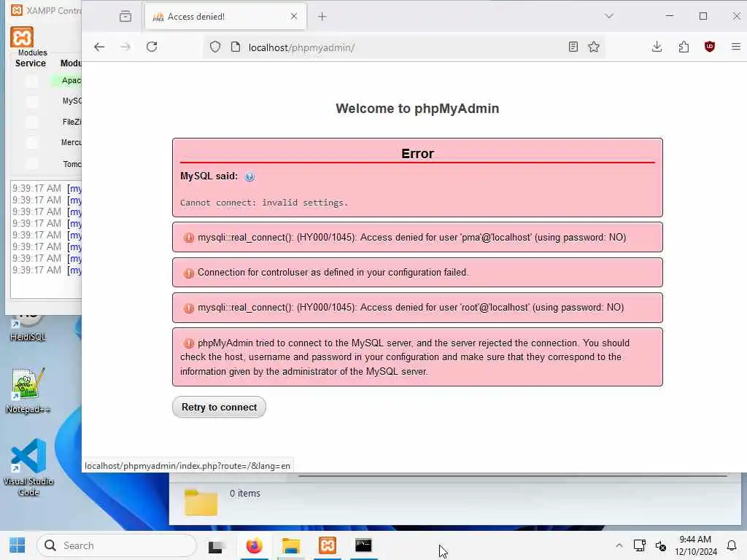The height and width of the screenshot is (560, 747).
Task: Open Firefox downloads panel
Action: click(657, 47)
